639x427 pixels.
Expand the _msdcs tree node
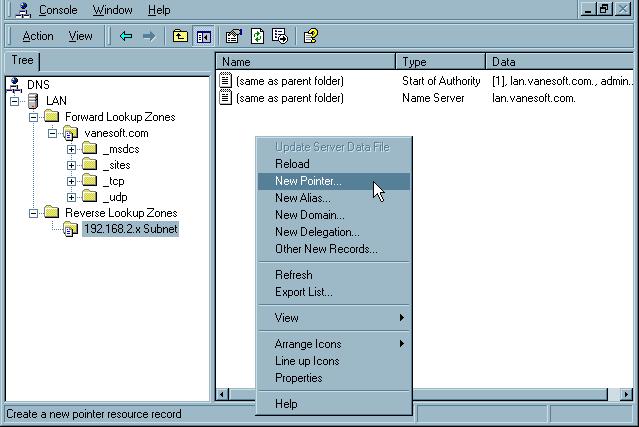[x=72, y=149]
